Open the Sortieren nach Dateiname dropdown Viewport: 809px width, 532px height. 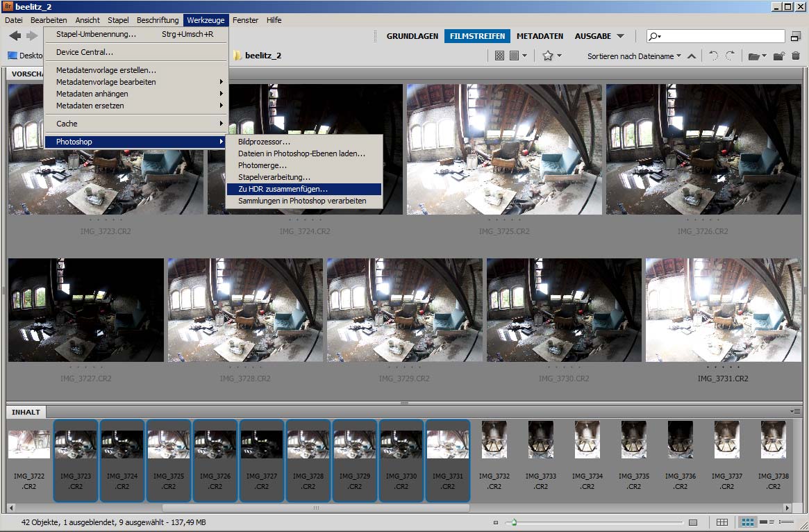pyautogui.click(x=634, y=56)
